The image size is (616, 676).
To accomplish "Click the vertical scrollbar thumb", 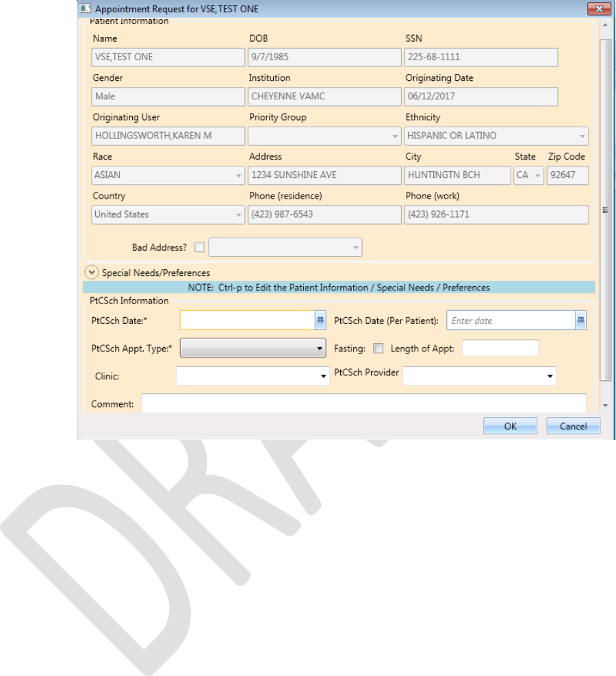I will [605, 210].
